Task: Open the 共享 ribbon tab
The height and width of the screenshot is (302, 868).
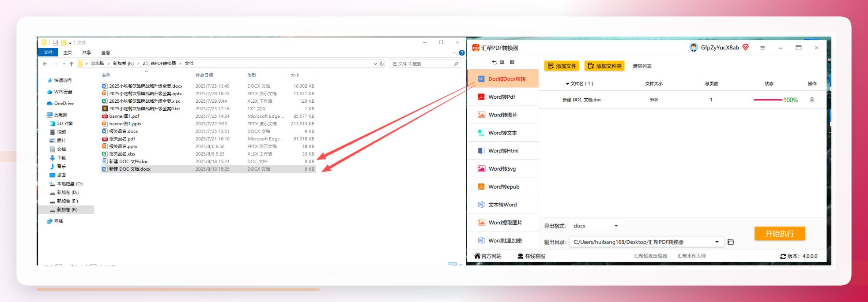Action: pyautogui.click(x=87, y=52)
